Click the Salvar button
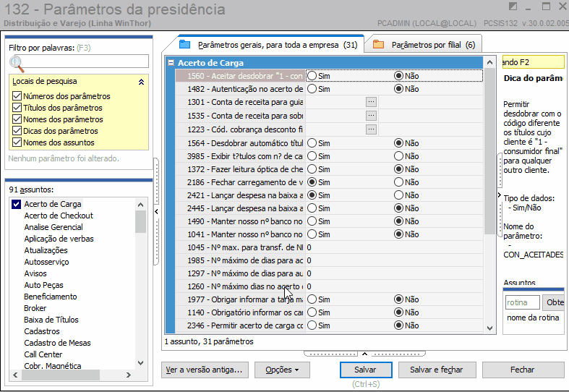The image size is (569, 392). coord(366,370)
